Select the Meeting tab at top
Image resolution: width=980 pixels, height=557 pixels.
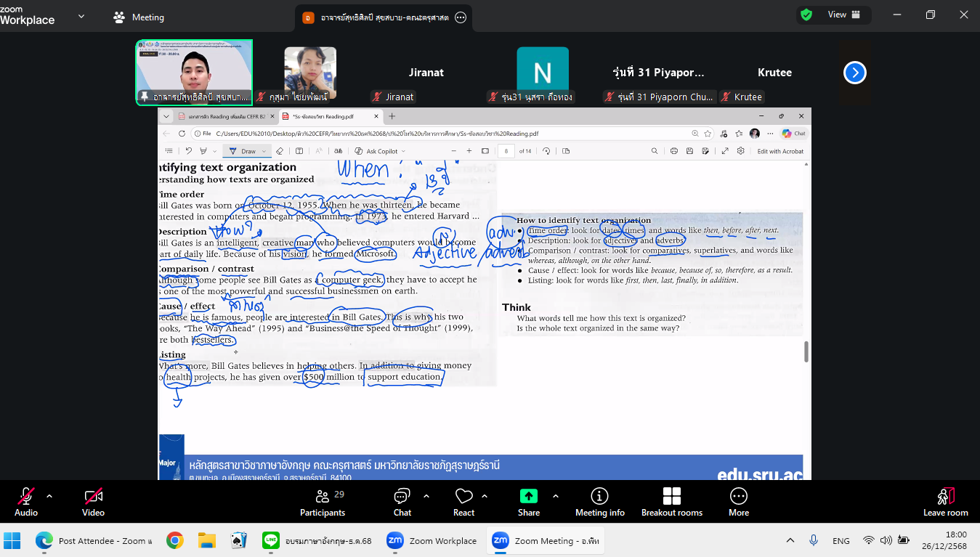click(139, 17)
